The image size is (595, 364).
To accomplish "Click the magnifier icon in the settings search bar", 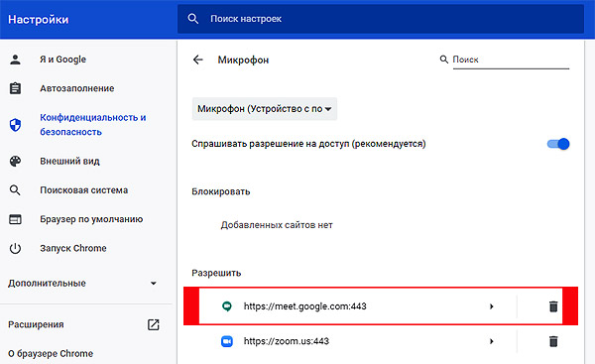I will 192,19.
